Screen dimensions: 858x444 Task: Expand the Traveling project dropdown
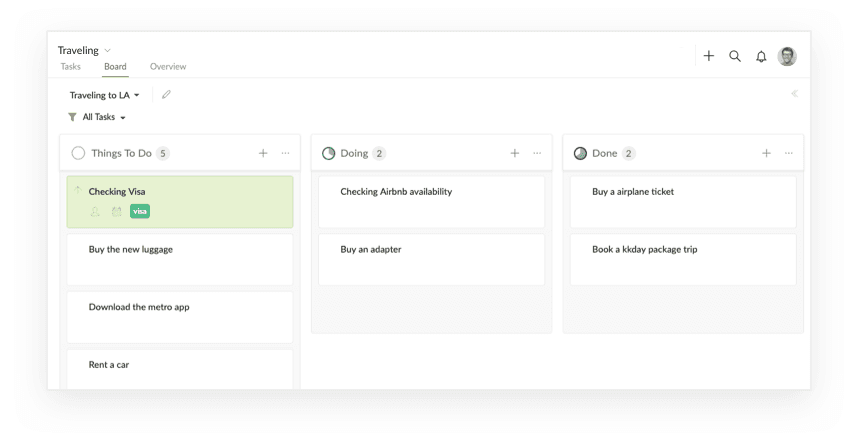[x=107, y=50]
